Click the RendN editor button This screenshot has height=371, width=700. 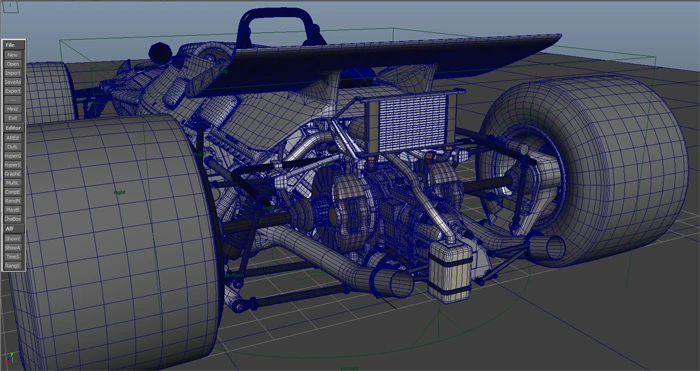[12, 200]
